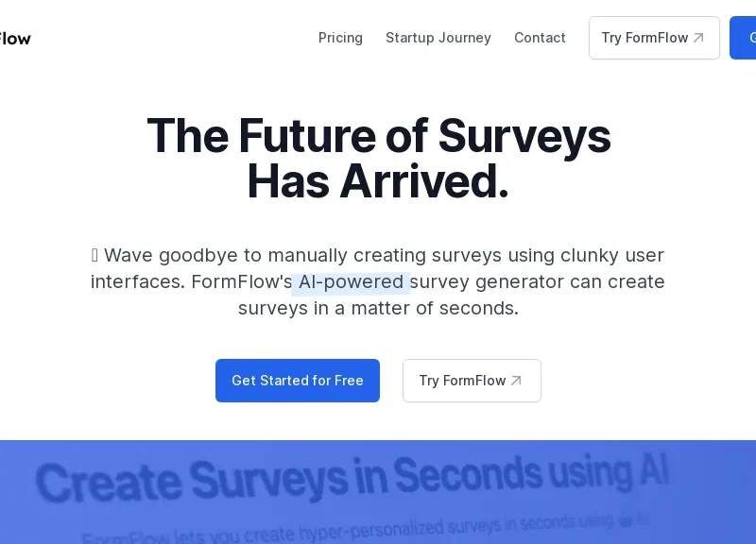Viewport: 756px width, 544px height.
Task: Click the 'hyper-personalized surveys' line in preview
Action: [x=365, y=529]
